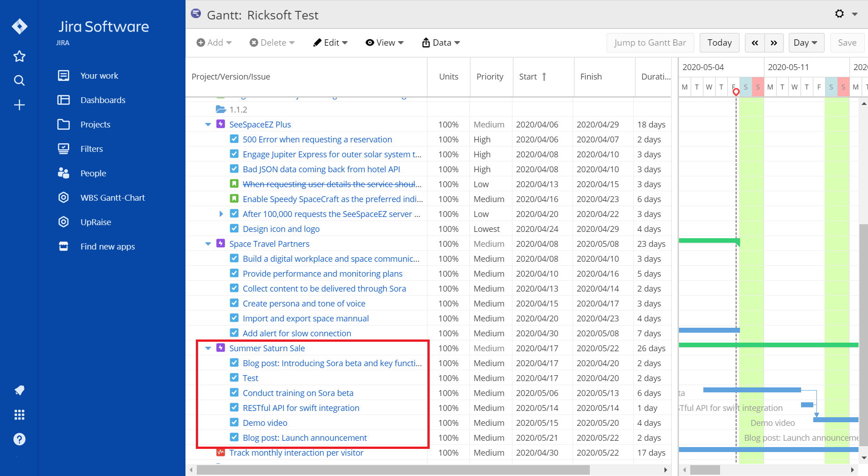Image resolution: width=868 pixels, height=476 pixels.
Task: Click the Dashboards icon
Action: click(x=64, y=100)
